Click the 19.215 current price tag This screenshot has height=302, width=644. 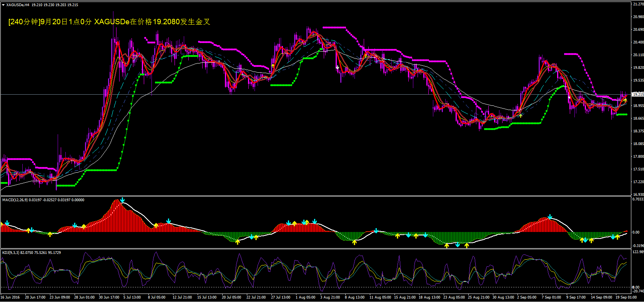pos(637,94)
